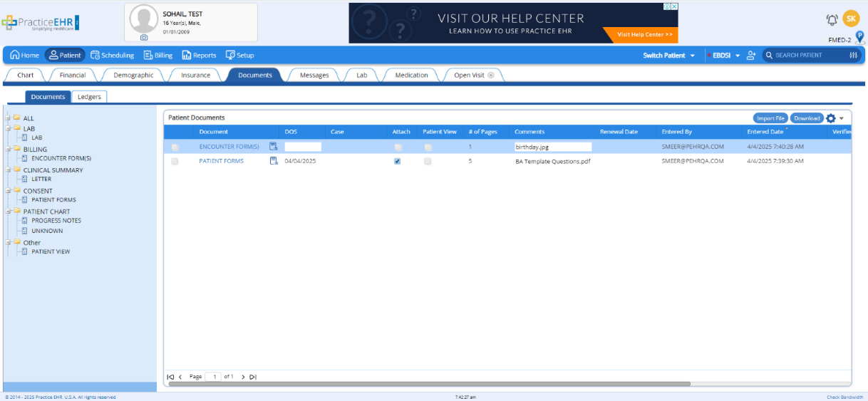Click the ALL folder icon
The width and height of the screenshot is (868, 401).
pyautogui.click(x=16, y=118)
